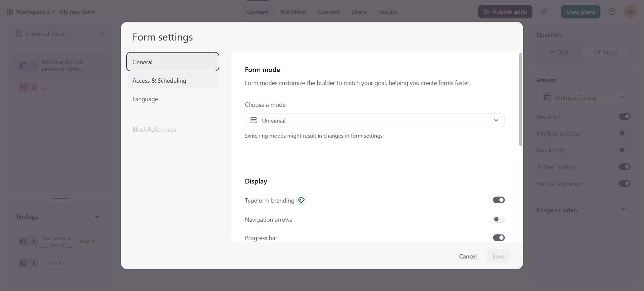The image size is (644, 291).
Task: Toggle the "Other" option switch
Action: 625,167
